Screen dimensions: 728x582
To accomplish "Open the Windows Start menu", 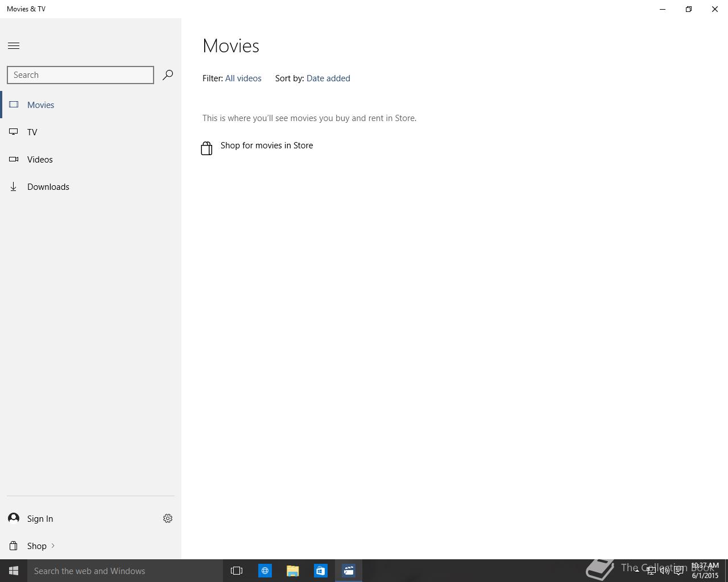I will click(x=14, y=571).
